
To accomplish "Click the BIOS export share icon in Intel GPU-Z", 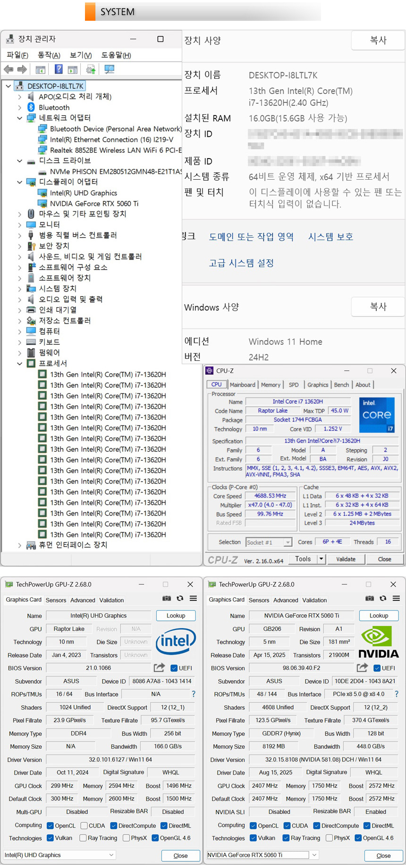I will click(159, 668).
